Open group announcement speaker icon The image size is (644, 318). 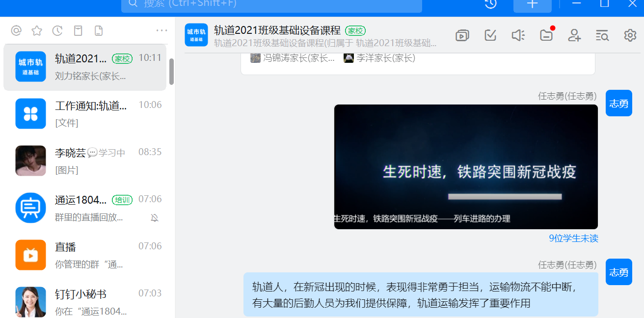518,35
